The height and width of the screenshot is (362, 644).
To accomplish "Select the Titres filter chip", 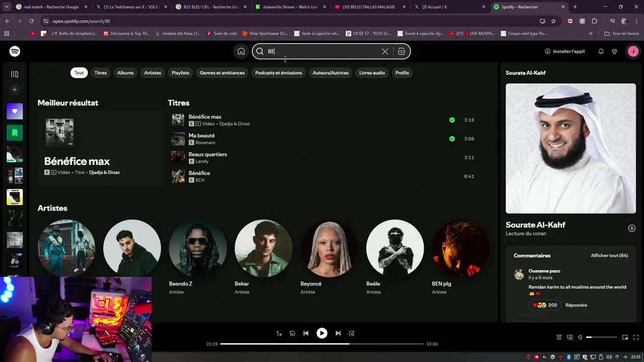I will [x=101, y=73].
